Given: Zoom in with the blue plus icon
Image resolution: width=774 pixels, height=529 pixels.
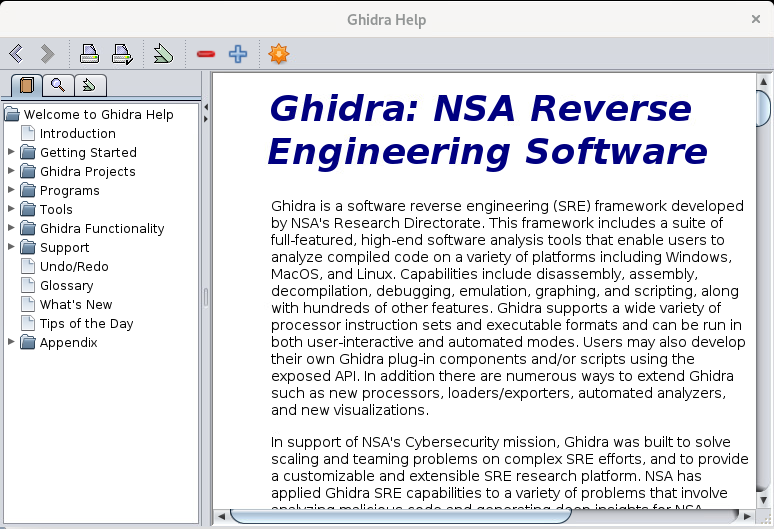Looking at the screenshot, I should pyautogui.click(x=237, y=54).
